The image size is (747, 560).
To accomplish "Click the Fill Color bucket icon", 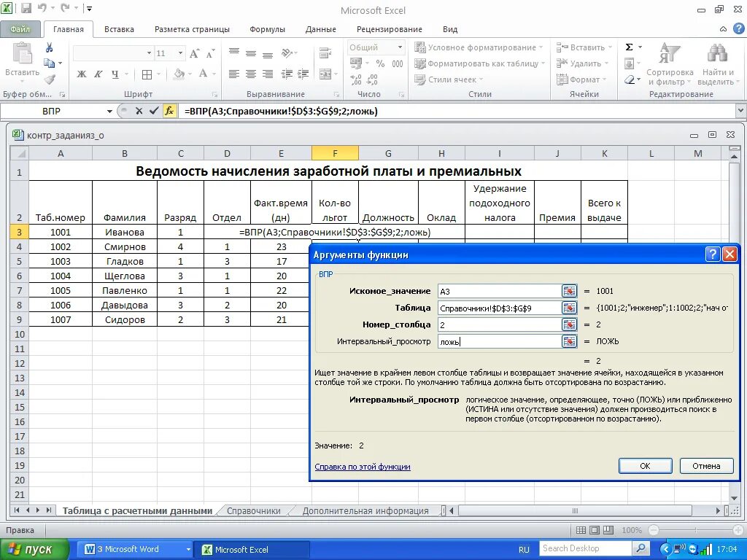I will (179, 74).
